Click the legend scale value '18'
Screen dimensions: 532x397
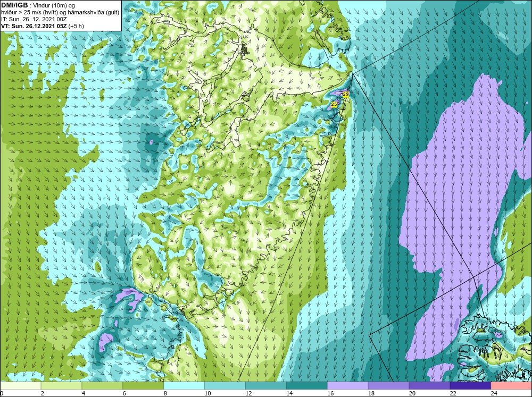(x=371, y=393)
